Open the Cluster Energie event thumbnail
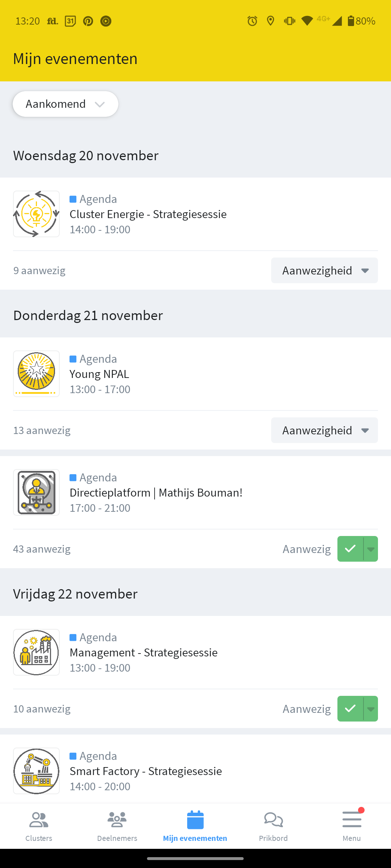This screenshot has height=868, width=391. click(36, 213)
